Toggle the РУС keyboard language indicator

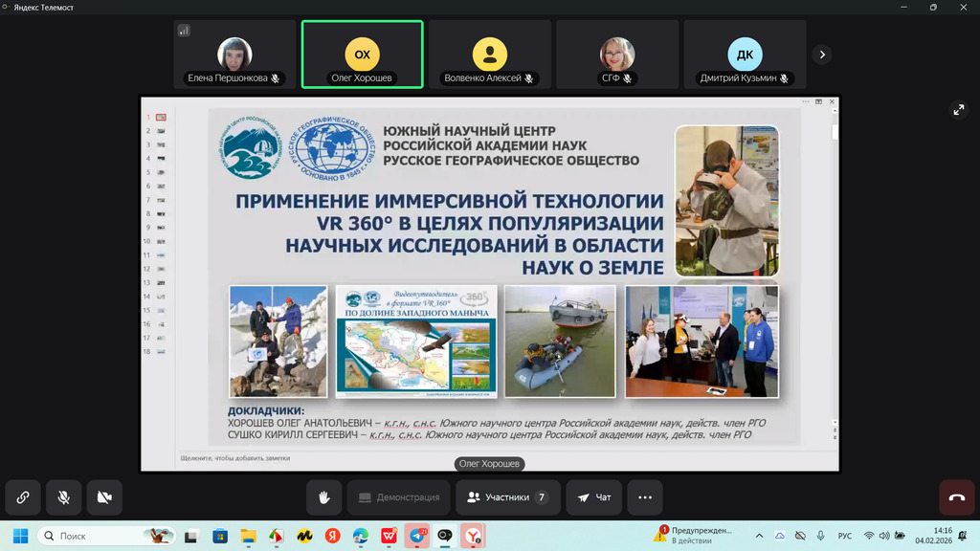845,536
